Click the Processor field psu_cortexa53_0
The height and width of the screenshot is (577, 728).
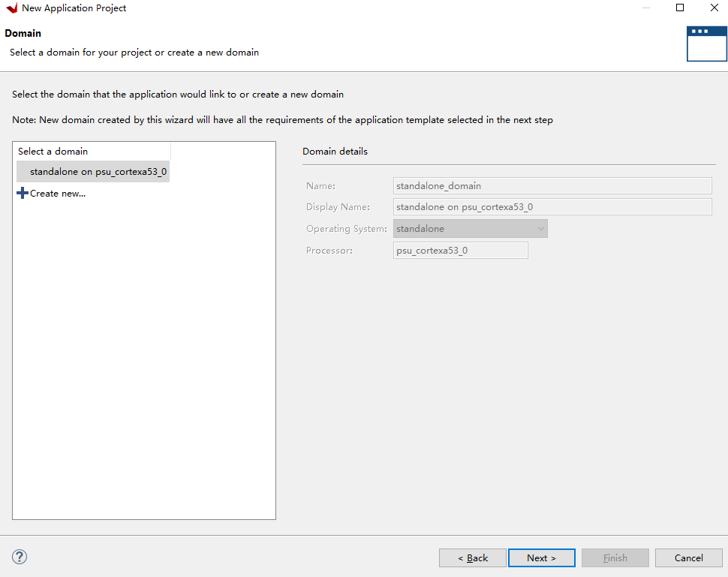pyautogui.click(x=461, y=251)
